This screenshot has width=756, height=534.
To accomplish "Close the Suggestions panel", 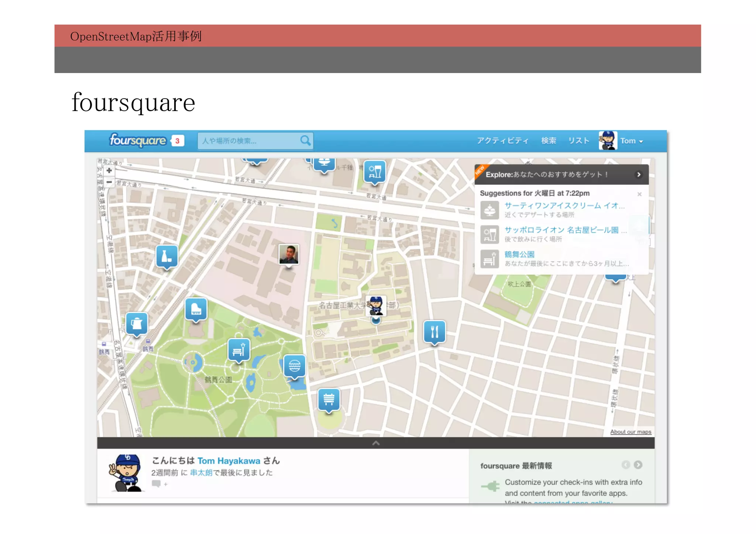I will tap(639, 194).
